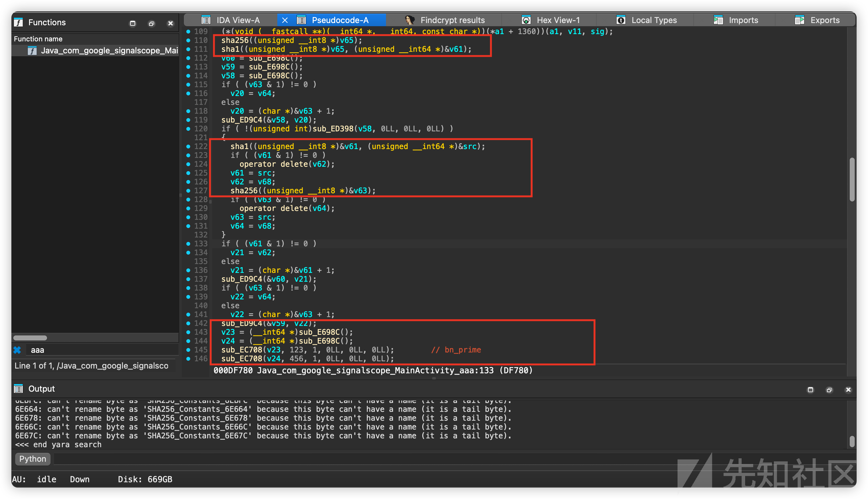Click the Hex View-1 tab icon
The image size is (868, 499).
click(x=526, y=20)
